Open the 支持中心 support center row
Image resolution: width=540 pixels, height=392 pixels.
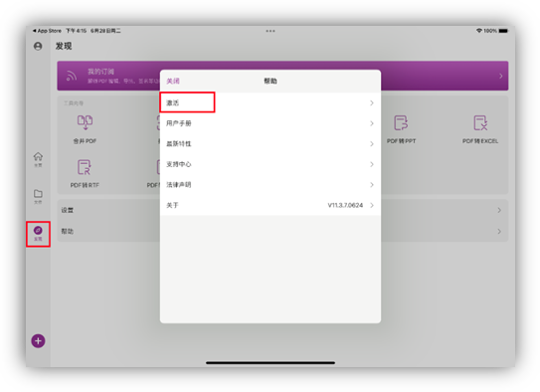(270, 164)
